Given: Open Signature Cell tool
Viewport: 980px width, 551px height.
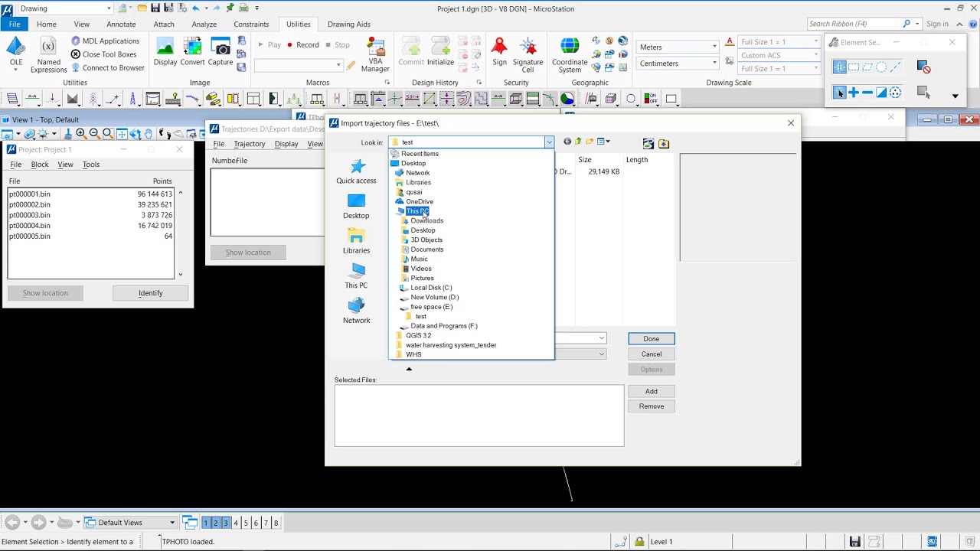Looking at the screenshot, I should [528, 55].
